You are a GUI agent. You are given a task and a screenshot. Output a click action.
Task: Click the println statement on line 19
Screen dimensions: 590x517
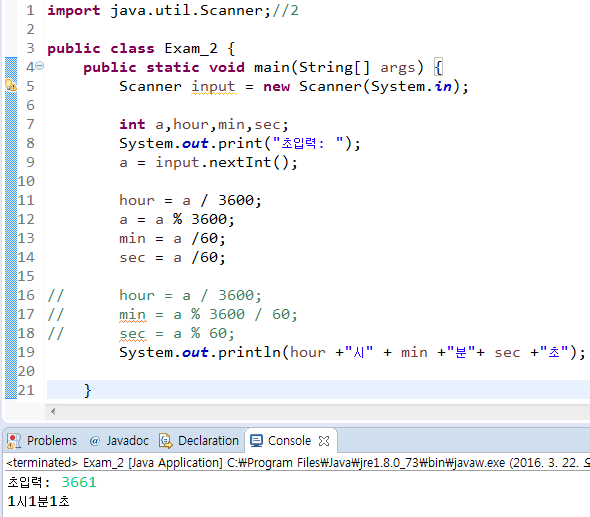[x=352, y=353]
